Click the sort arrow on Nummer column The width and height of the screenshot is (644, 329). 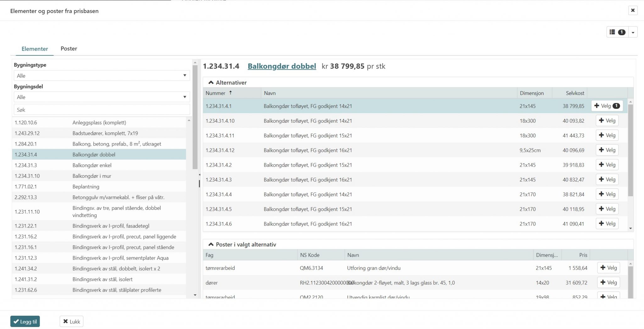[230, 93]
